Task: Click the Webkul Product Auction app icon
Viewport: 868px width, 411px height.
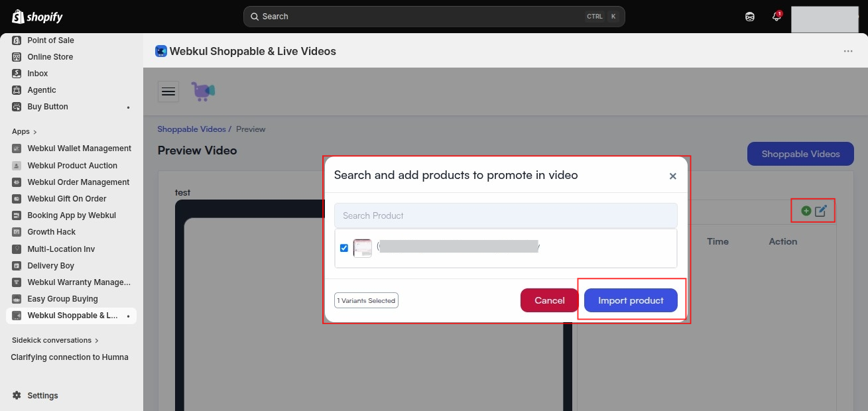Action: click(17, 166)
